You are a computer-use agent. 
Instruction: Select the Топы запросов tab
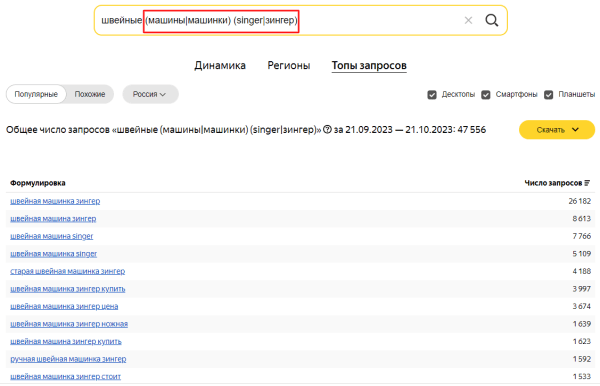[369, 65]
